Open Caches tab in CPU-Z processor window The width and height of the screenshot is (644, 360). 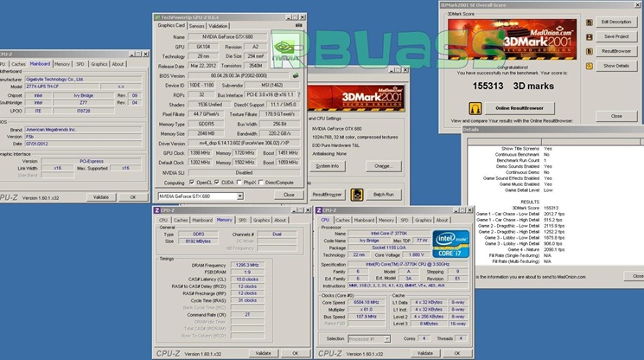pos(342,221)
